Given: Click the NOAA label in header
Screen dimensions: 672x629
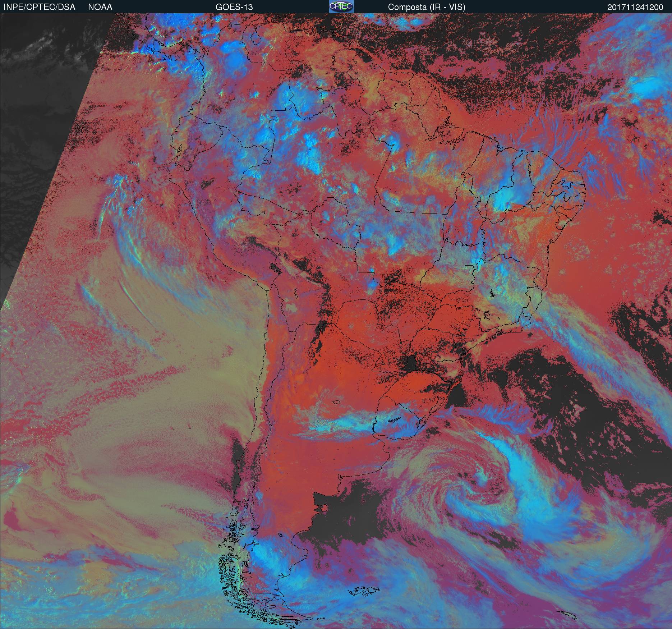Looking at the screenshot, I should click(100, 7).
